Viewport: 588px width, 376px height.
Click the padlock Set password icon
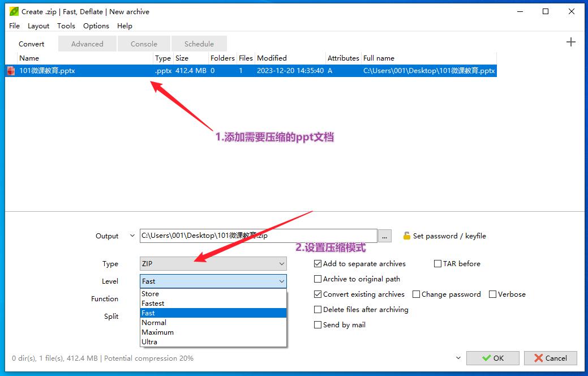(406, 236)
